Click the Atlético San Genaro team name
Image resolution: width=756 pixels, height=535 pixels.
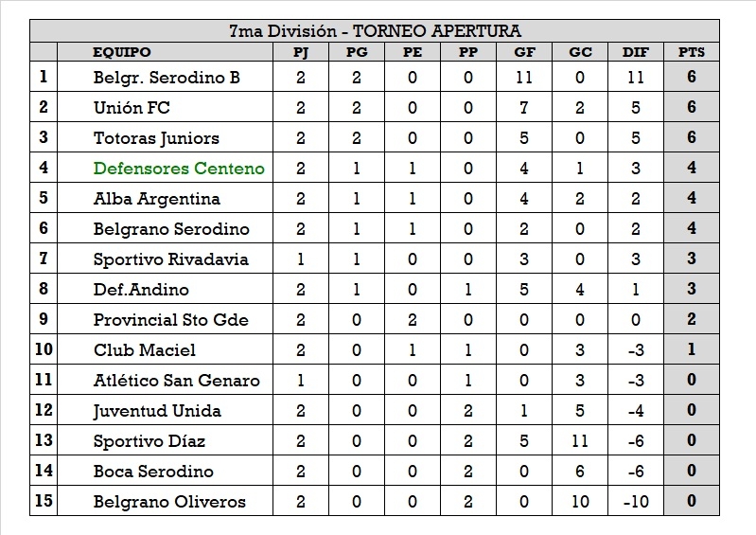[x=176, y=381]
